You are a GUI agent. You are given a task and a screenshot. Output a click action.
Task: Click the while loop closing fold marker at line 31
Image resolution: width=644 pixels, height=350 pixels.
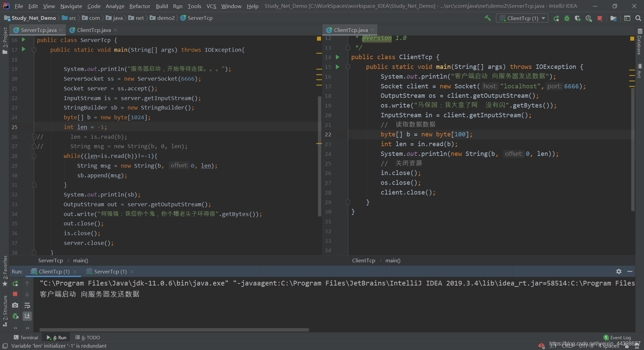point(34,185)
